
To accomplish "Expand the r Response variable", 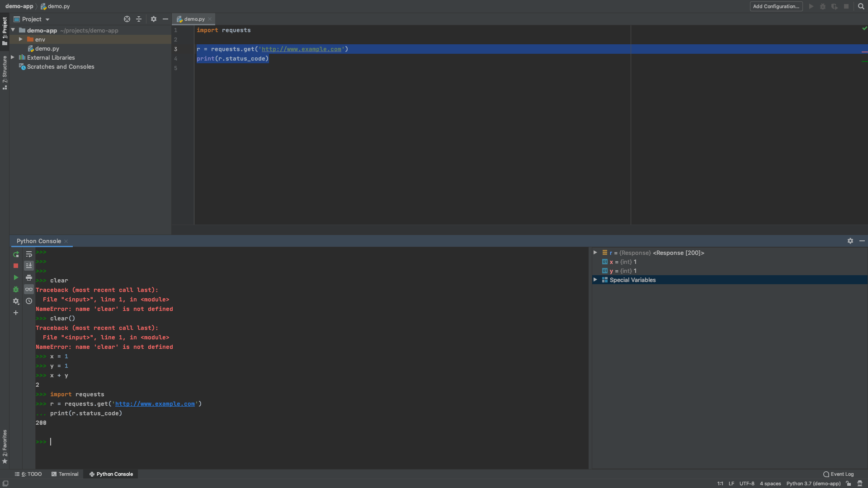I will (595, 253).
